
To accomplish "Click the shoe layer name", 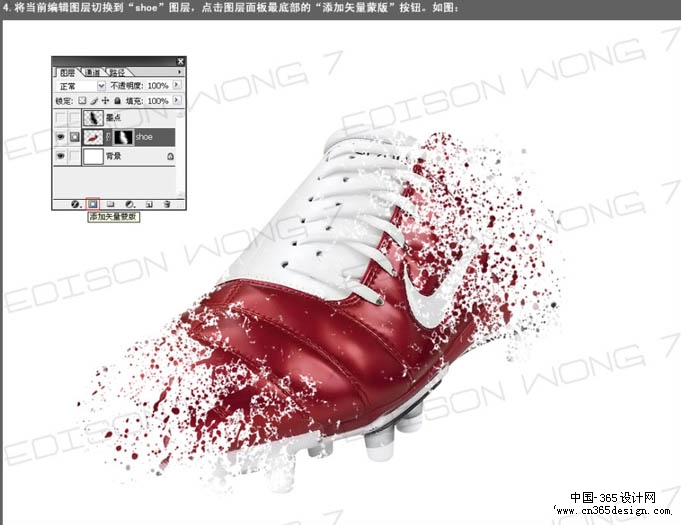I will [x=144, y=137].
